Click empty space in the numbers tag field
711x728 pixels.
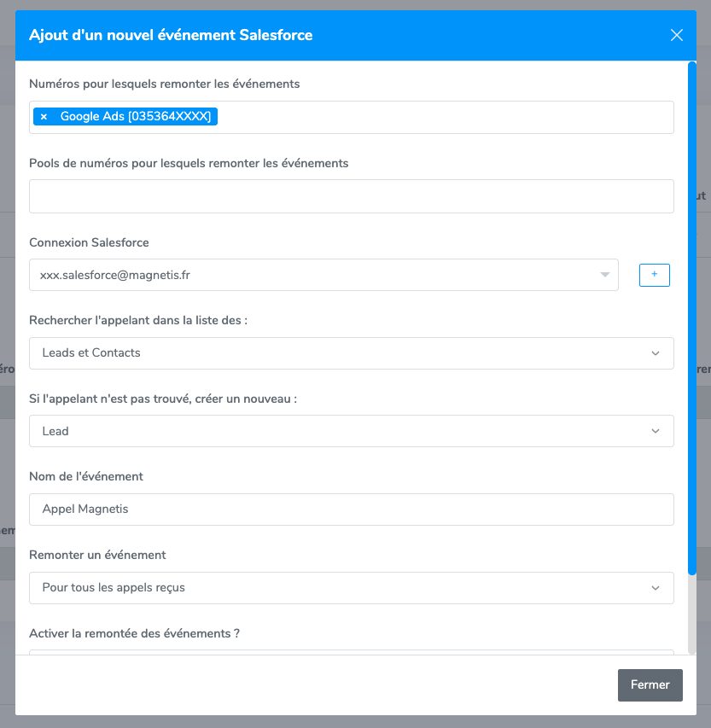tap(444, 118)
